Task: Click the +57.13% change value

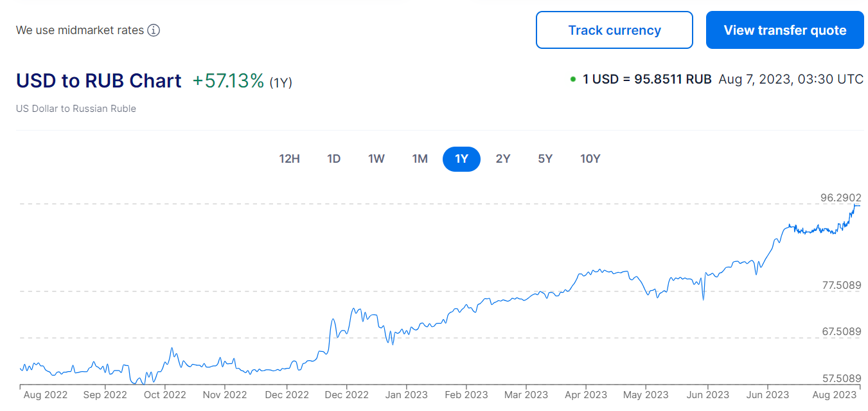Action: click(228, 81)
